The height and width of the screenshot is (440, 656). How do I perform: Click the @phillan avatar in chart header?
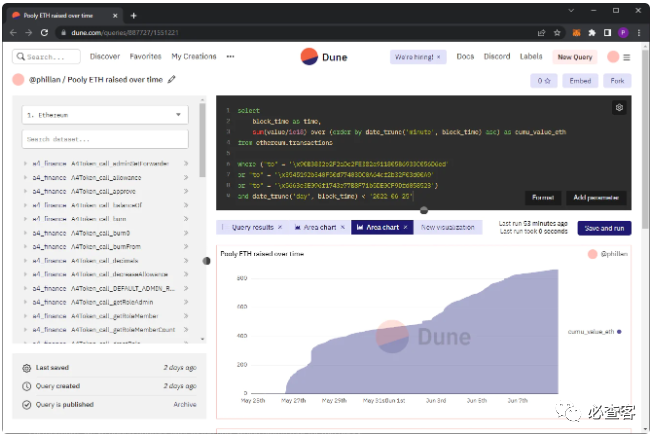point(592,254)
